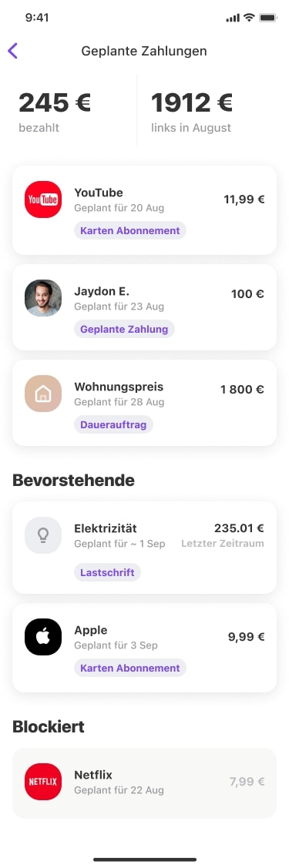This screenshot has height=868, width=289.
Task: Select the Dauerauftrag tag
Action: click(113, 425)
